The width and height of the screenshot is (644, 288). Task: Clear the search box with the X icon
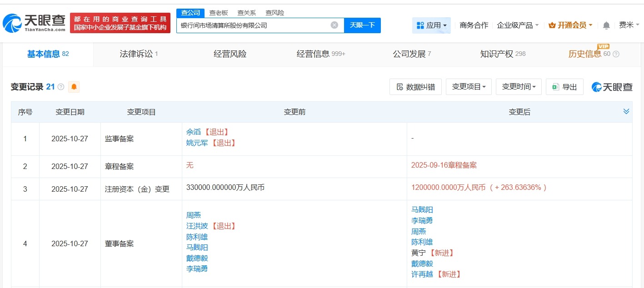pos(335,25)
